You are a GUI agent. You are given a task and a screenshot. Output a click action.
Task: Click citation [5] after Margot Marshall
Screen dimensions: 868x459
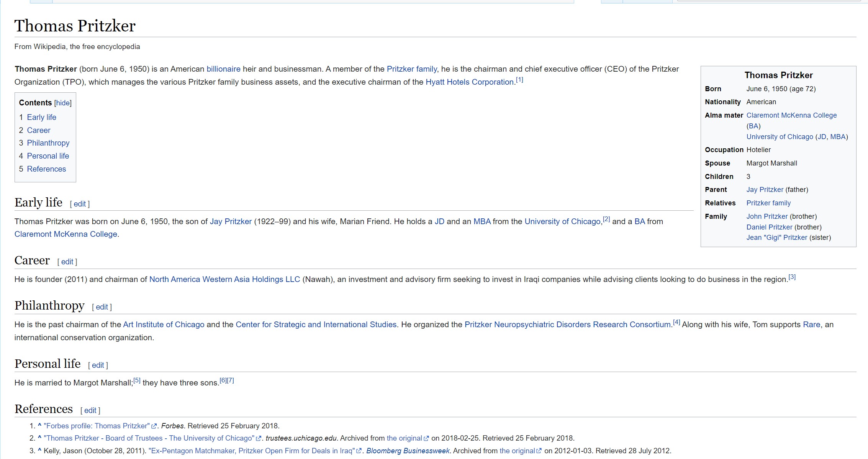[x=137, y=380]
